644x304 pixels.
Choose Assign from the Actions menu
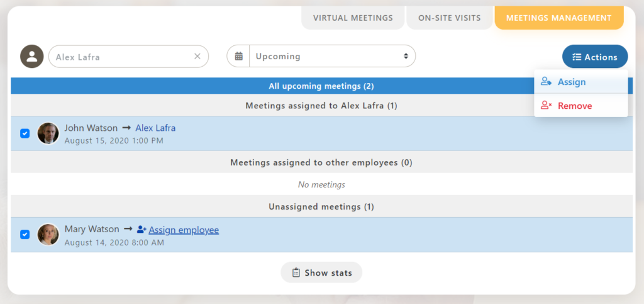point(571,82)
